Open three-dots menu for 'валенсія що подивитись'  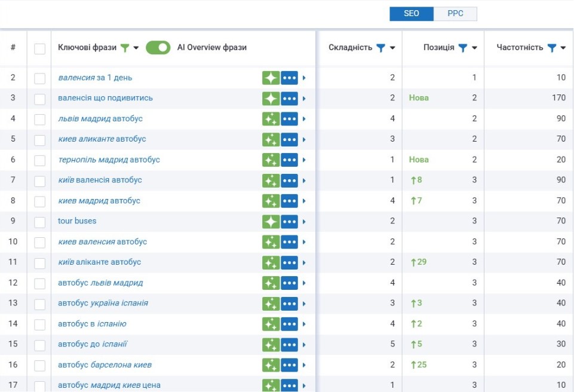click(x=290, y=98)
